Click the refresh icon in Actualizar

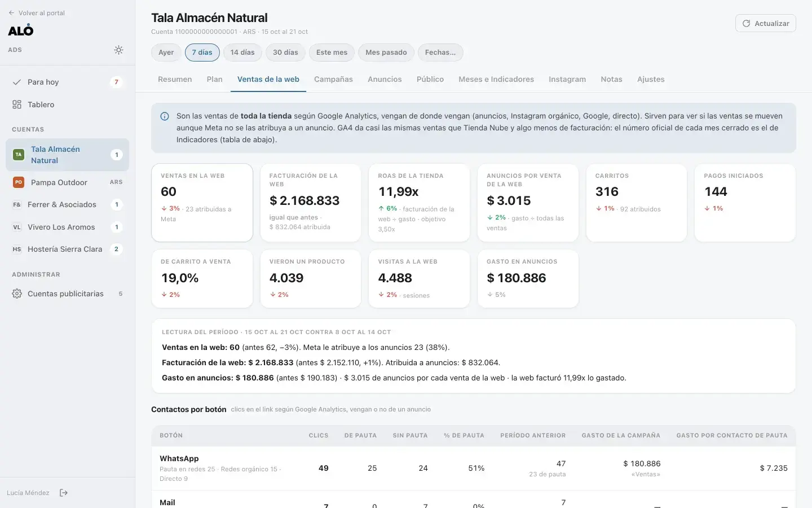(x=746, y=23)
